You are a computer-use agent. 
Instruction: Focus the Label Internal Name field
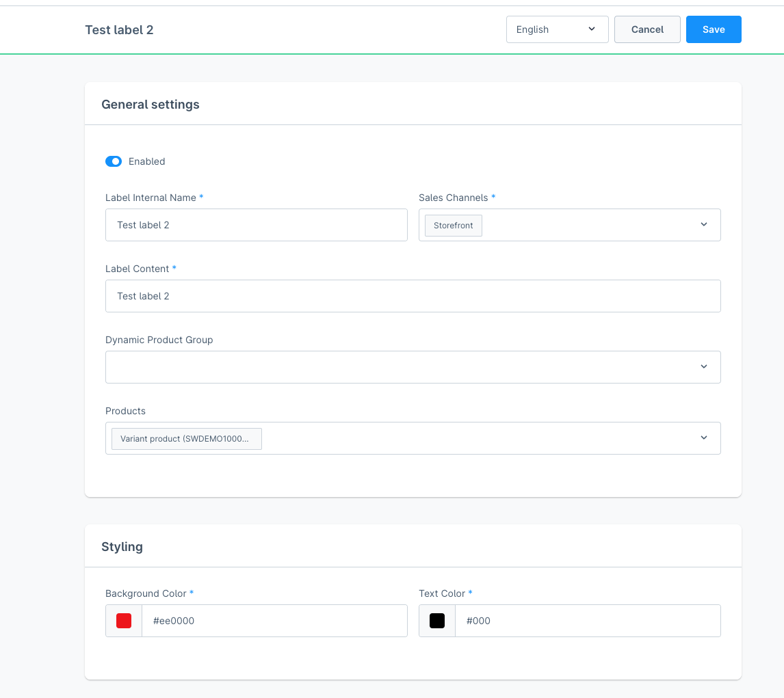pyautogui.click(x=256, y=225)
